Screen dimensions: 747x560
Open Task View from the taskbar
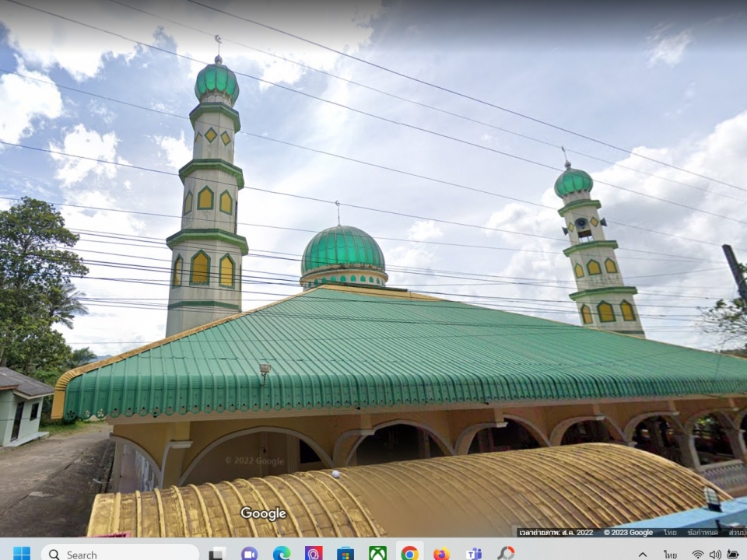pos(217,554)
